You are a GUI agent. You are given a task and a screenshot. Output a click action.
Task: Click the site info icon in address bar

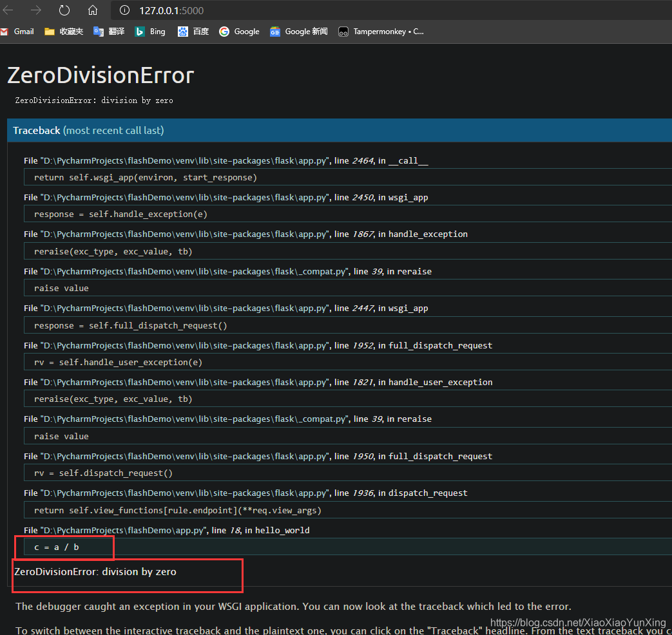pyautogui.click(x=124, y=10)
